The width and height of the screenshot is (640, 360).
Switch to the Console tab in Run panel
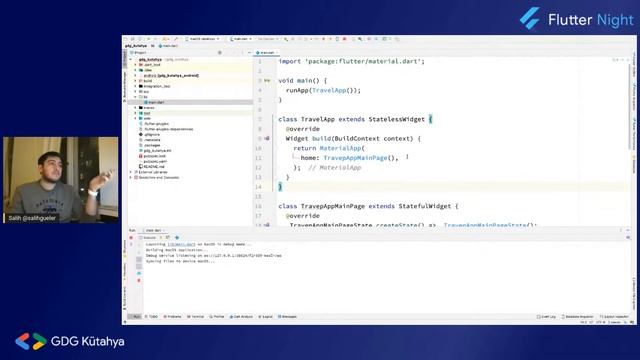(147, 238)
